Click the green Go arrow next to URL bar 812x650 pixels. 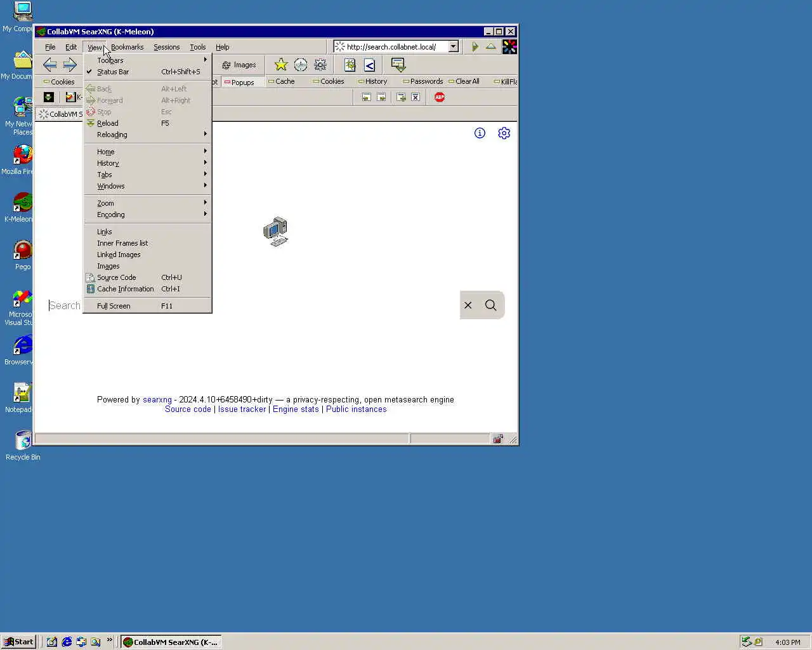(x=475, y=46)
